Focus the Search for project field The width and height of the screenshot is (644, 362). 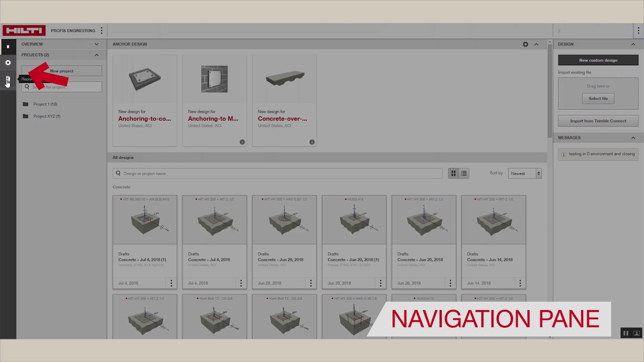pos(61,87)
